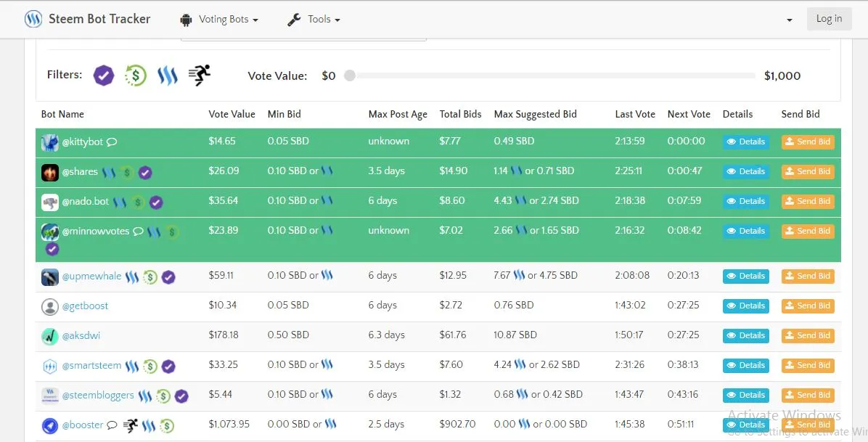Toggle the running man filter icon

click(x=200, y=75)
